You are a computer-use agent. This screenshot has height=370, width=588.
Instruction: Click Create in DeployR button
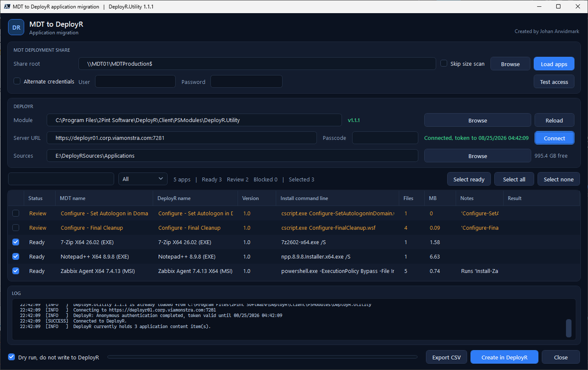[x=504, y=357]
